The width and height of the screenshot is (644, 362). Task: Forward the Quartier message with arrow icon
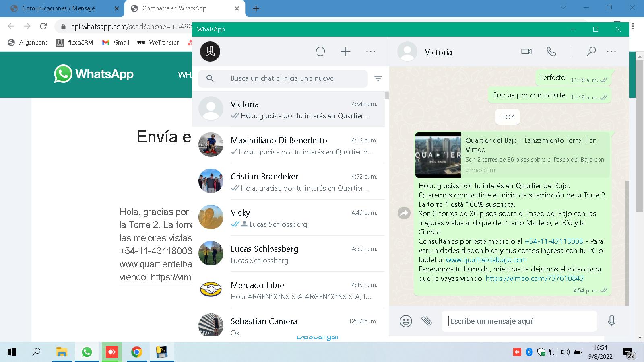(x=404, y=213)
